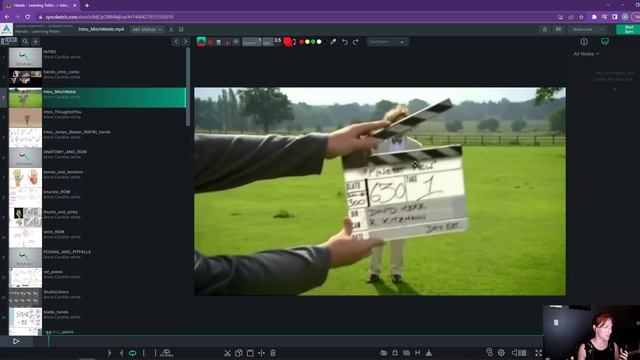Screen dimensions: 640x360
Task: Open the settings gear in bottom bar
Action: tap(501, 353)
